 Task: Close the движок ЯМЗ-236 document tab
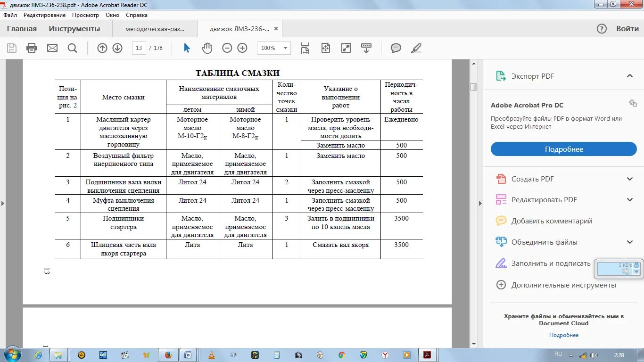tap(276, 28)
